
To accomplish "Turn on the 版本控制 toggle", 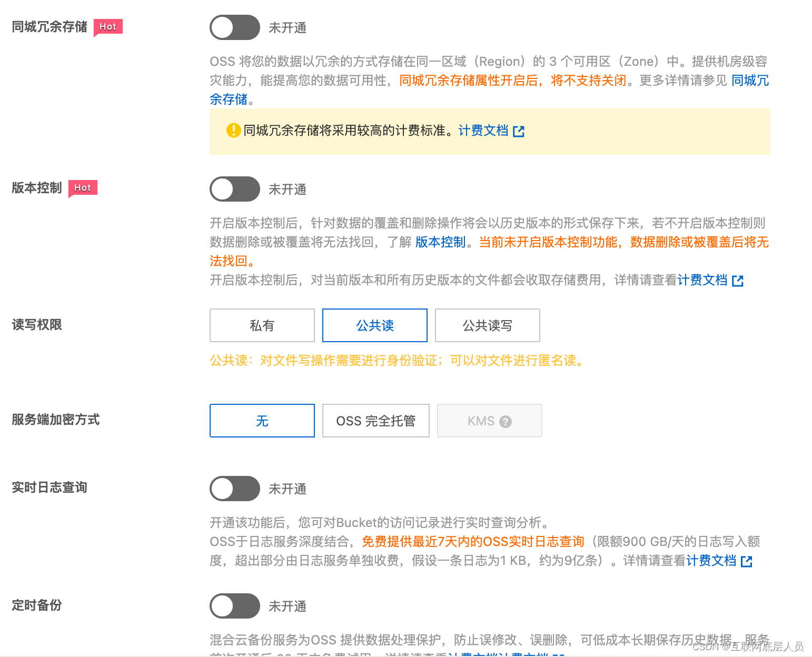I will click(x=235, y=189).
